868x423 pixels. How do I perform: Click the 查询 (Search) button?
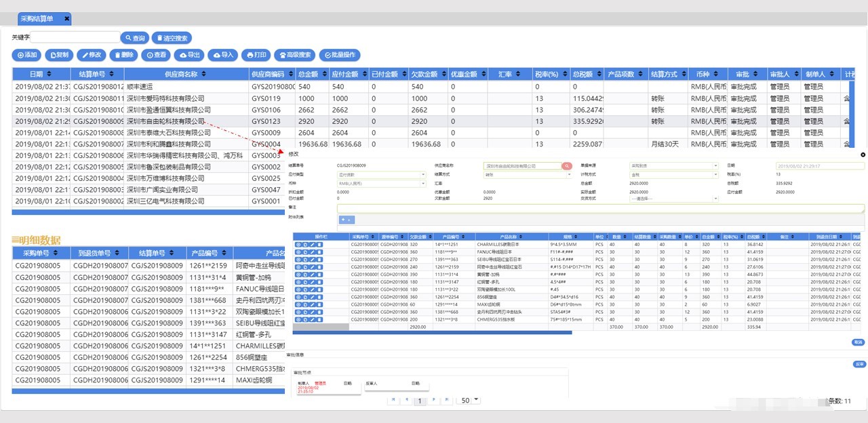(x=134, y=38)
